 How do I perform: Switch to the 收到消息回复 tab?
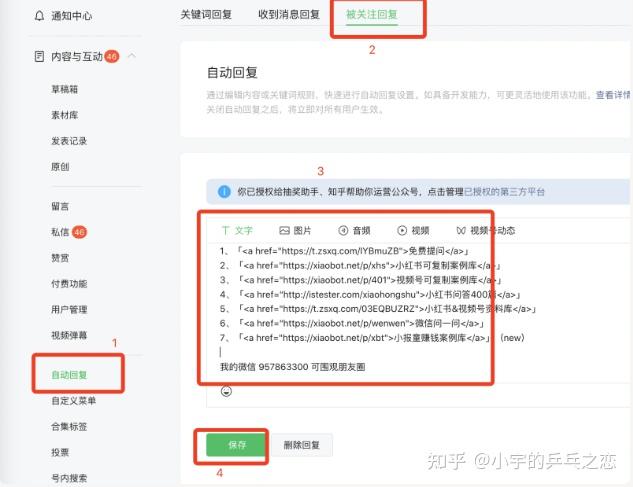(289, 15)
